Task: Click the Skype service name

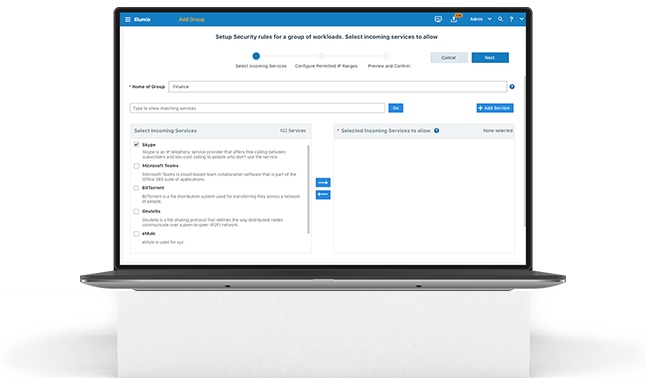Action: point(149,145)
